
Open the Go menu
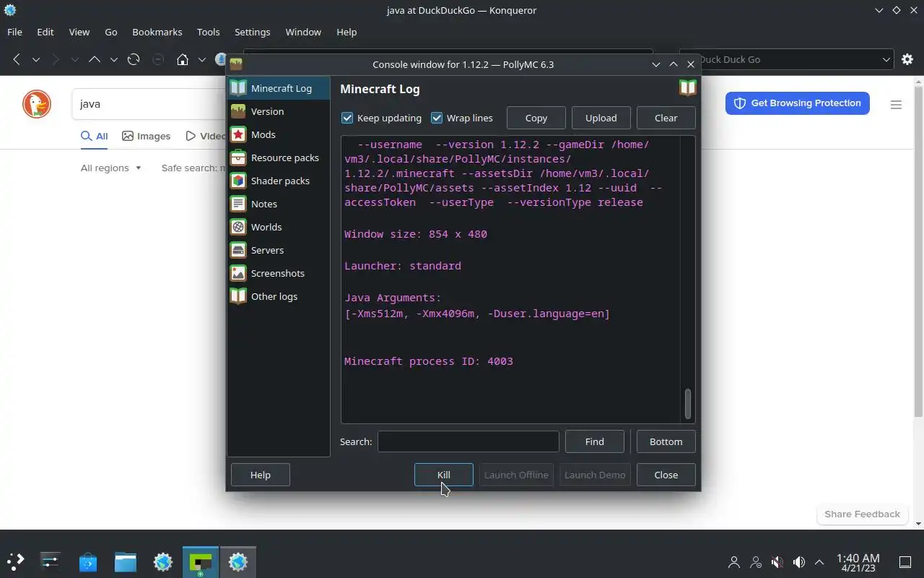tap(111, 32)
